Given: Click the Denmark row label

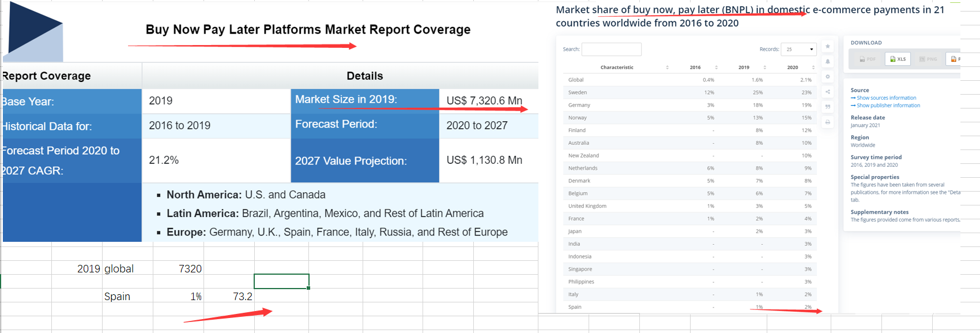Looking at the screenshot, I should coord(579,181).
